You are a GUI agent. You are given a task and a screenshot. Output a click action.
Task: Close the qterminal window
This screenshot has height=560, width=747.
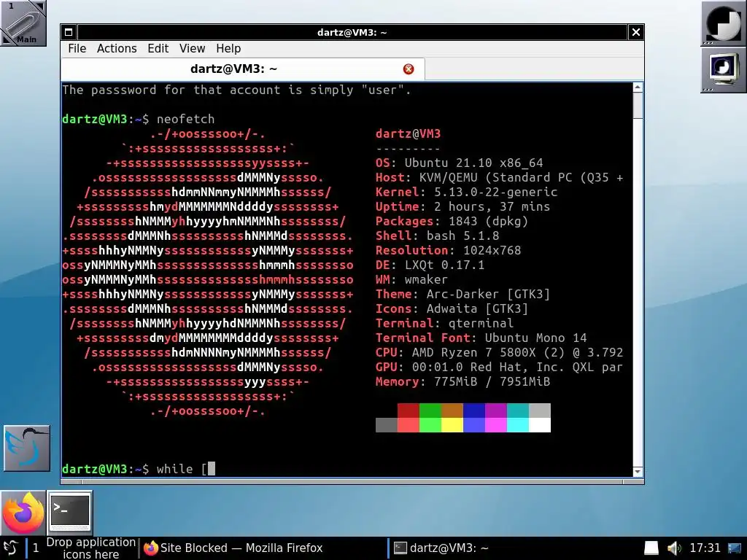point(635,32)
